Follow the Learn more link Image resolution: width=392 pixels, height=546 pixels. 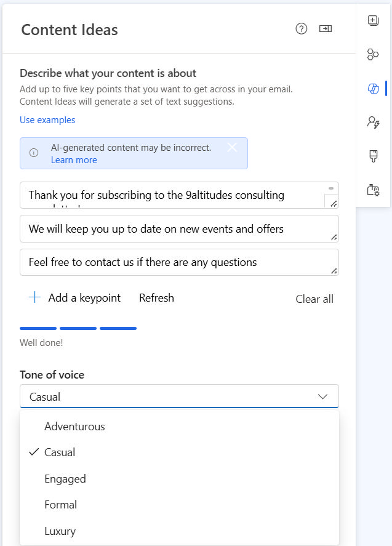(74, 160)
